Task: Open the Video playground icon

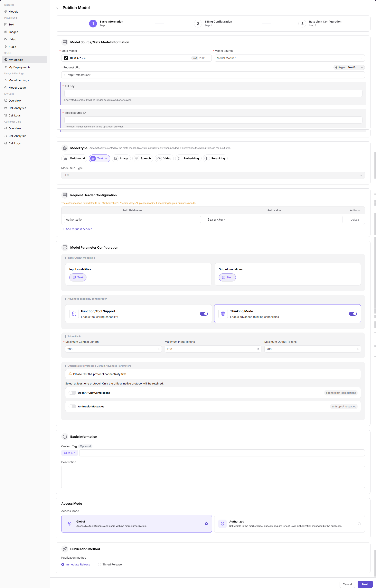Action: pos(6,39)
